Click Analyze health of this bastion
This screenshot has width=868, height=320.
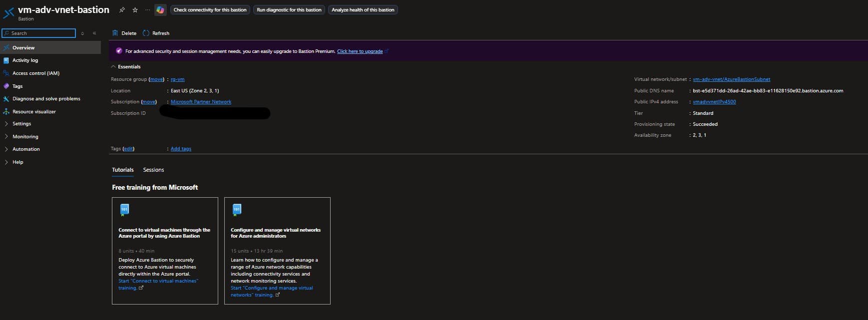[x=363, y=9]
